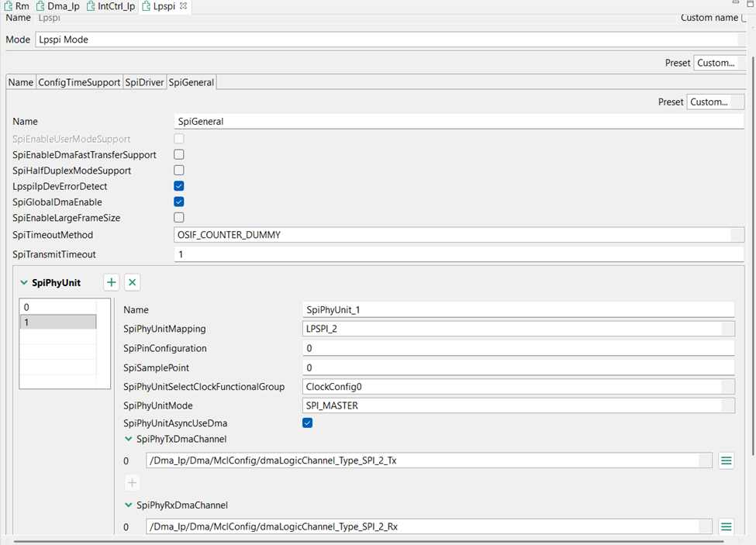Screen dimensions: 756x545
Task: Toggle the Custom name checkbox
Action: click(744, 18)
